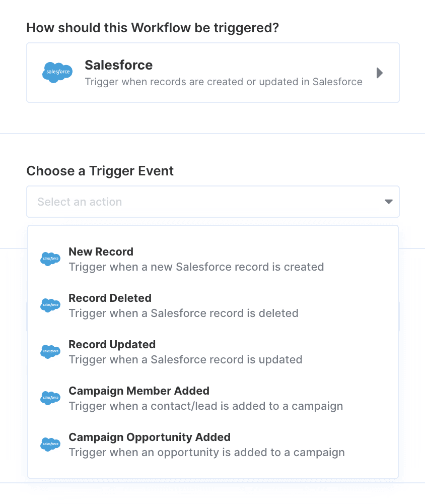Click the "contact/lead is added to a campaign" description
425x504 pixels.
[205, 406]
